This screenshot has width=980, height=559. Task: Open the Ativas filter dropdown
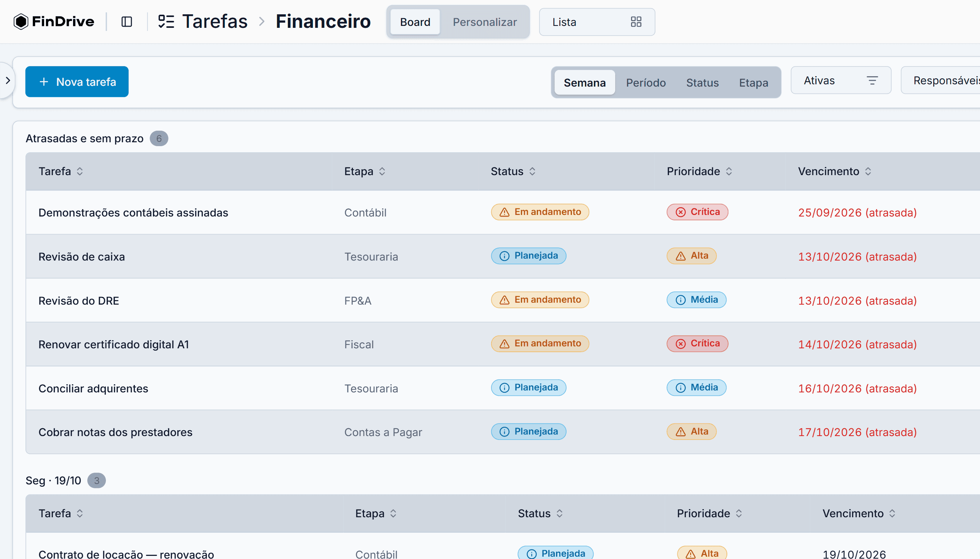841,80
